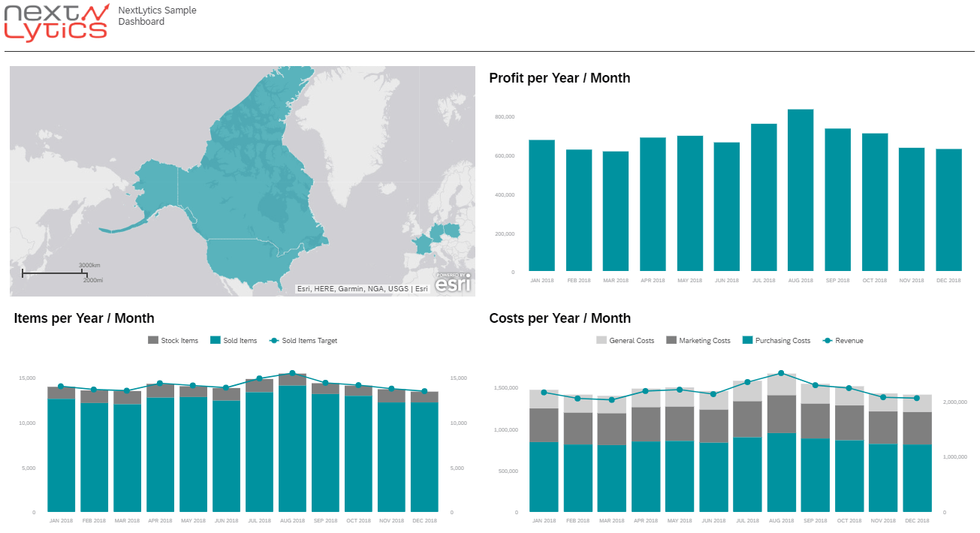Image resolution: width=980 pixels, height=533 pixels.
Task: Toggle the Purchasing Costs series visibility
Action: point(746,340)
